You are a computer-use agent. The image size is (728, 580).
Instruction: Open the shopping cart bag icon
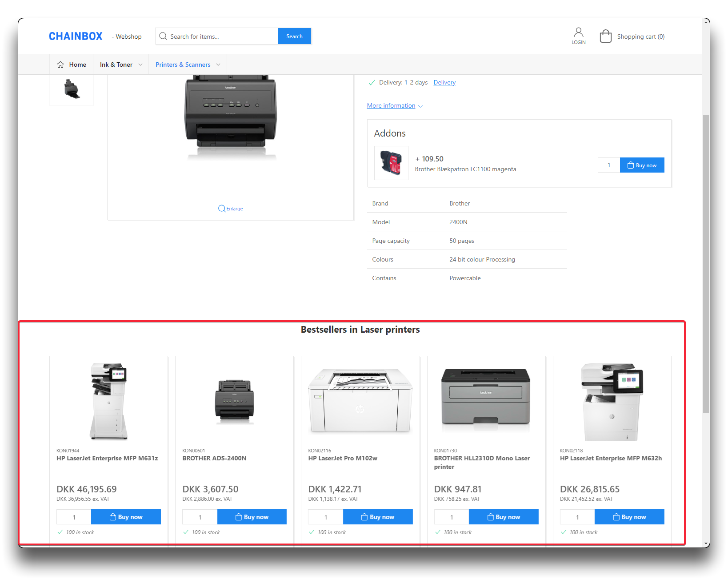coord(605,36)
